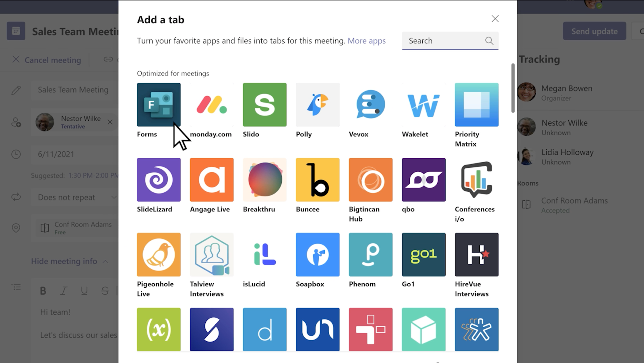This screenshot has height=363, width=644.
Task: Open the Talview Interviews app
Action: pos(212,254)
